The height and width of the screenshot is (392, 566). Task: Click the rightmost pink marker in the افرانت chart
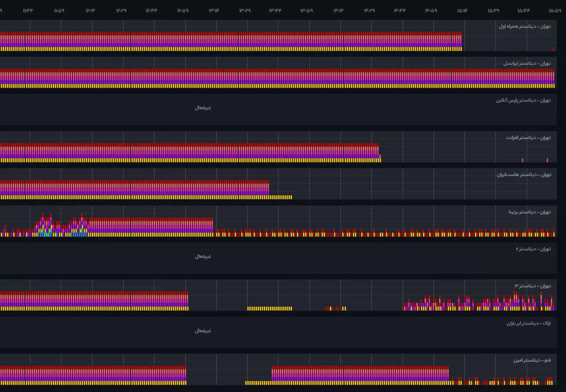tap(547, 160)
